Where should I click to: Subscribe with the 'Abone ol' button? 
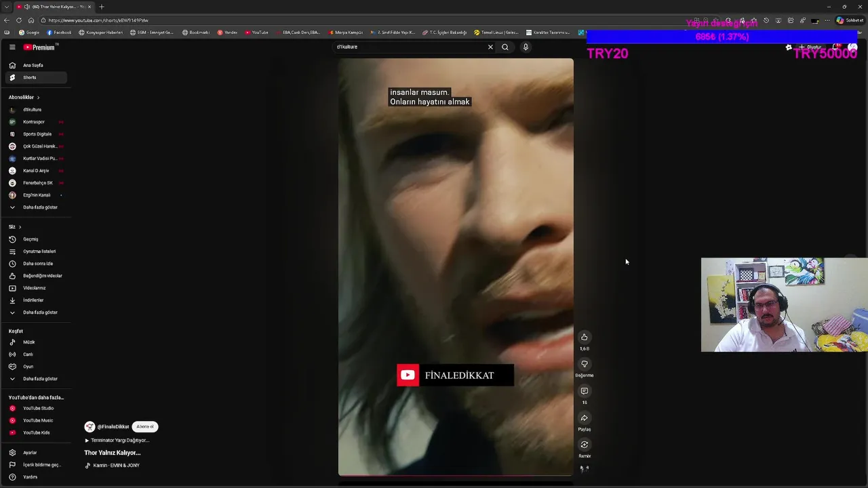145,426
